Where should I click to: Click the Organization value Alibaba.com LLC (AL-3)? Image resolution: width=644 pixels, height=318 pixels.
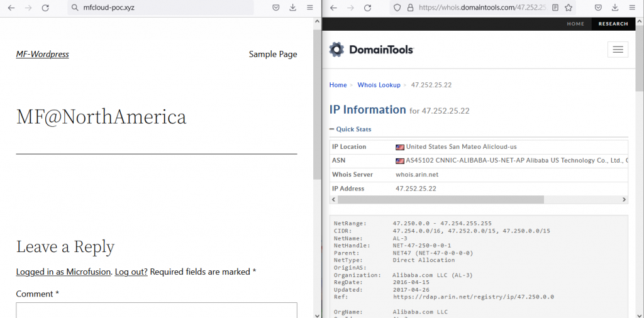pyautogui.click(x=433, y=275)
